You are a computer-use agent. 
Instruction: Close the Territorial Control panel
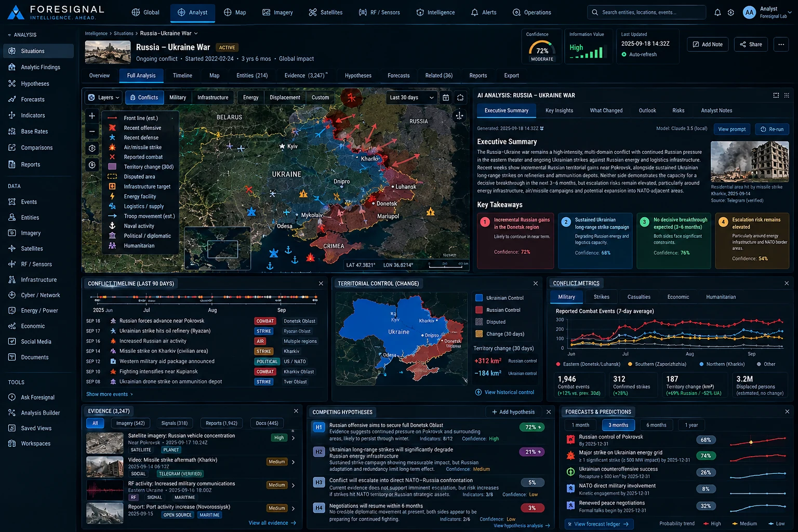pos(536,284)
